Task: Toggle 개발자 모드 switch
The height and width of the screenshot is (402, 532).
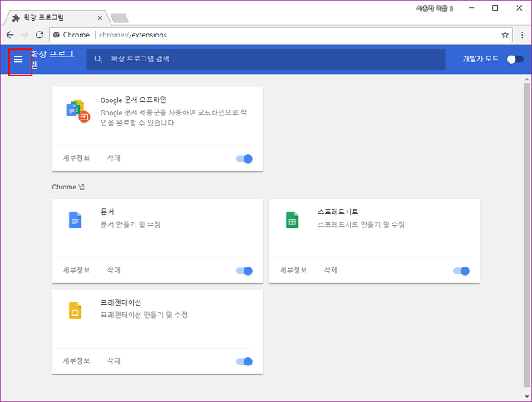Action: pos(515,59)
